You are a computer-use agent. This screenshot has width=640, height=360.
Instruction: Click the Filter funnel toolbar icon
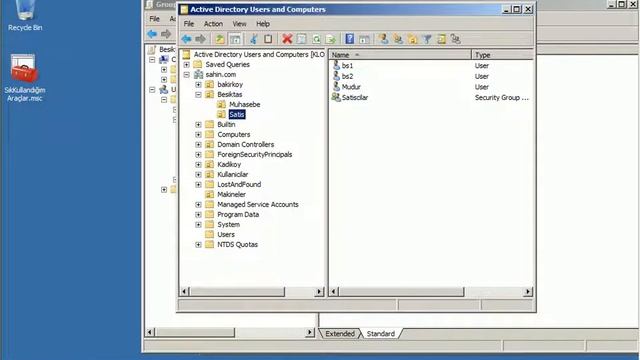tap(427, 39)
